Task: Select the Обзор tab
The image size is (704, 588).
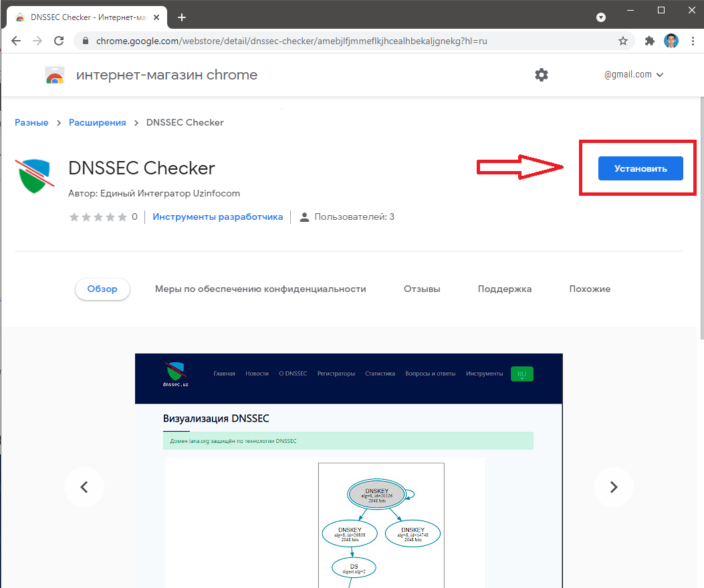Action: 102,289
